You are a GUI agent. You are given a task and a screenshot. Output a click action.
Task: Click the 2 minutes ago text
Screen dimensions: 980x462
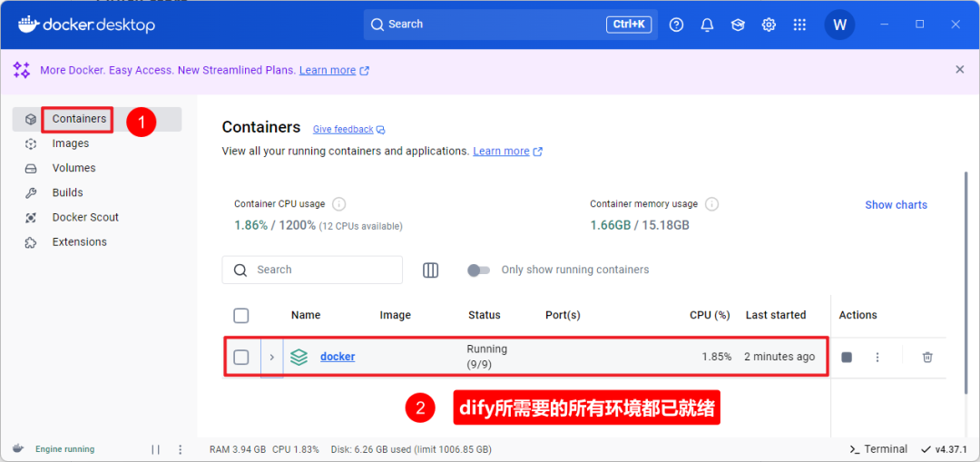coord(779,357)
